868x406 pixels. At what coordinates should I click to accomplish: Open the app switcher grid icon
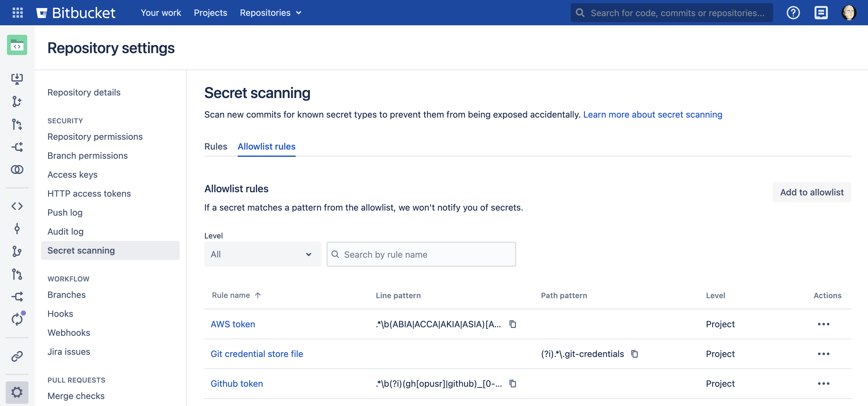click(17, 13)
